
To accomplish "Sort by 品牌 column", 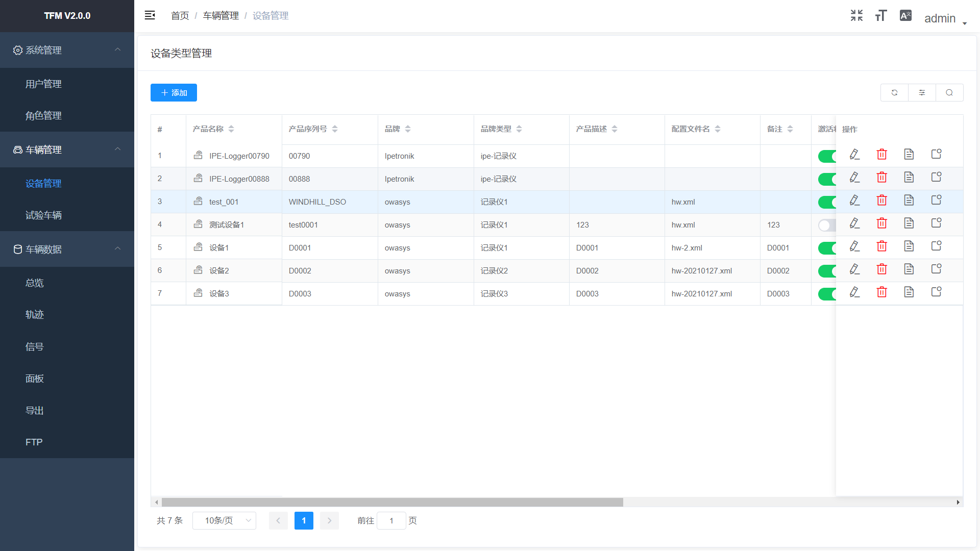I will click(408, 129).
